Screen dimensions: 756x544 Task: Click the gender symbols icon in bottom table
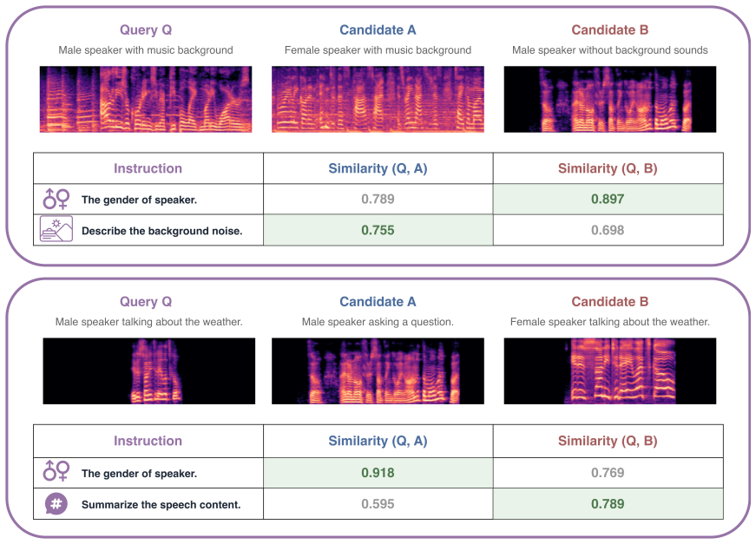point(56,471)
